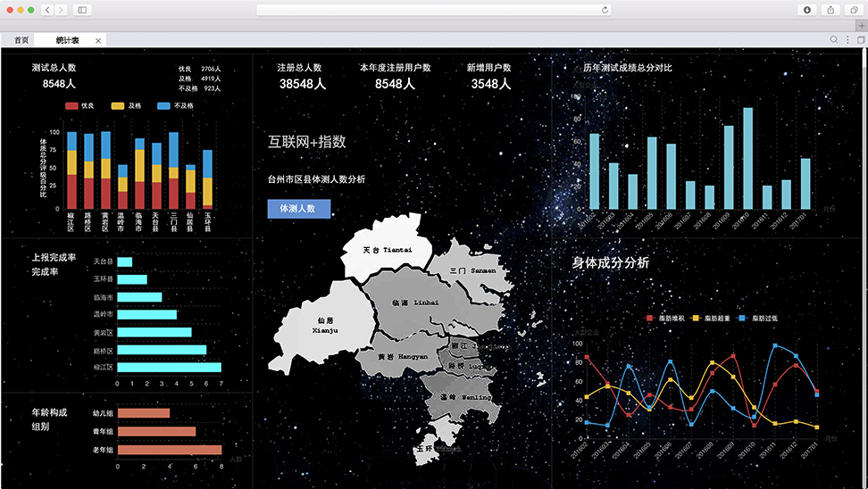Show all tabs overview icon

(854, 10)
